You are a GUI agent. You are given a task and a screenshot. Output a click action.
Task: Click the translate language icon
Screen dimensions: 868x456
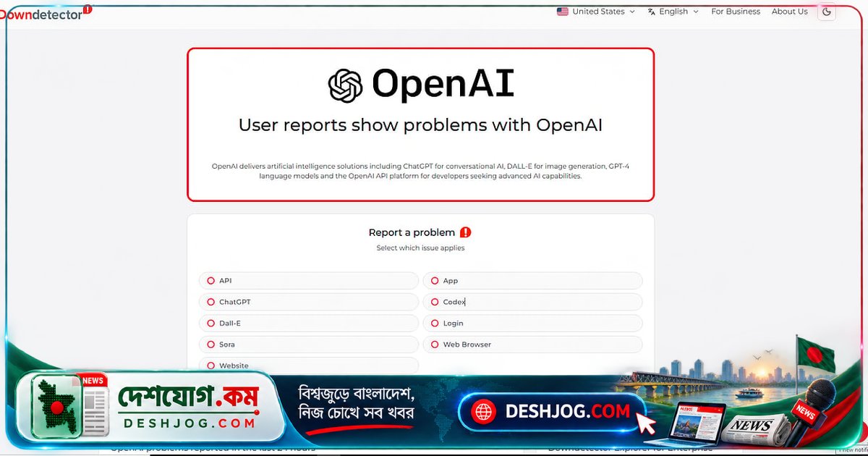[x=652, y=12]
